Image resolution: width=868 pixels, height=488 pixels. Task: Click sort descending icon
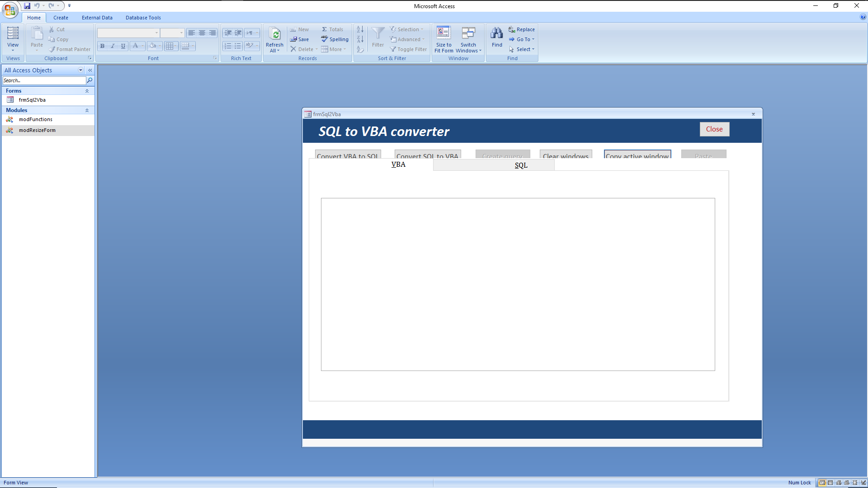(x=360, y=39)
